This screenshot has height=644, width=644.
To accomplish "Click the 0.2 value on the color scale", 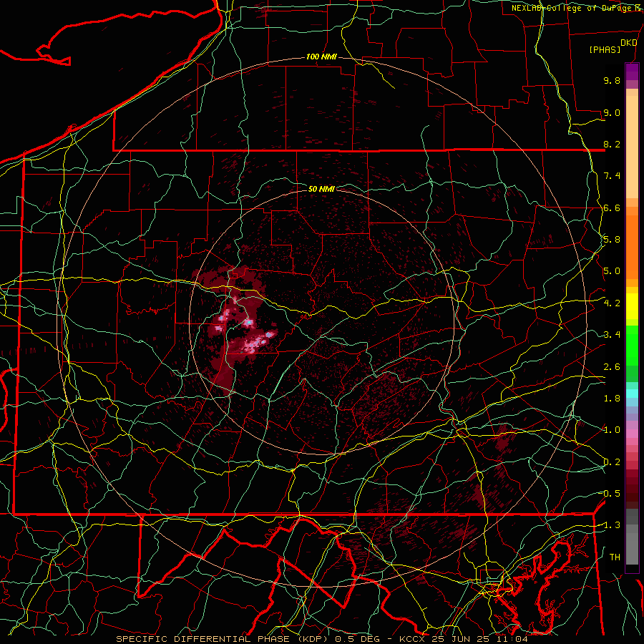I will point(612,462).
